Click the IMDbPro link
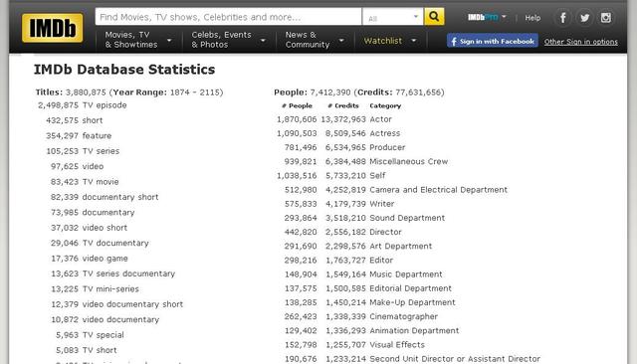Screen dimensions: 637x364 (483, 17)
